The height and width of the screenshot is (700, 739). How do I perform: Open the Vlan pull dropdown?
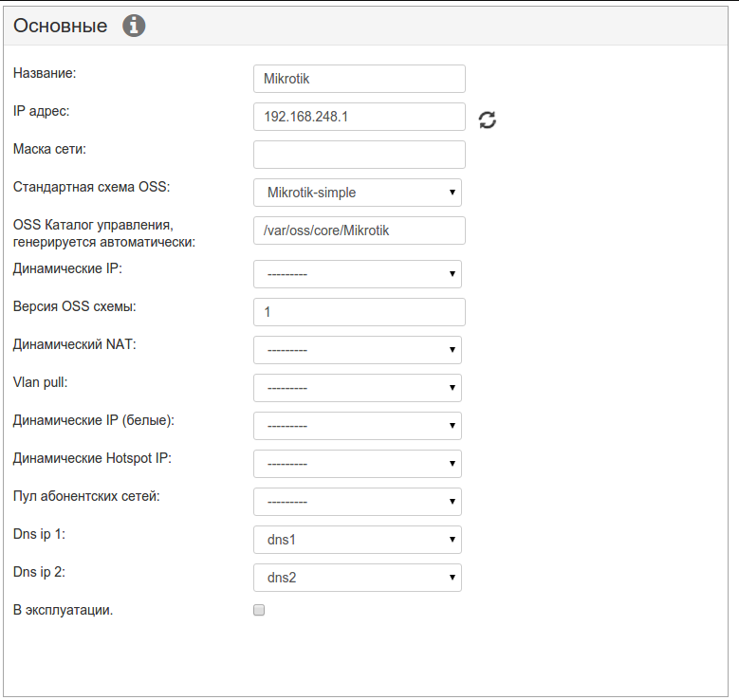coord(358,388)
